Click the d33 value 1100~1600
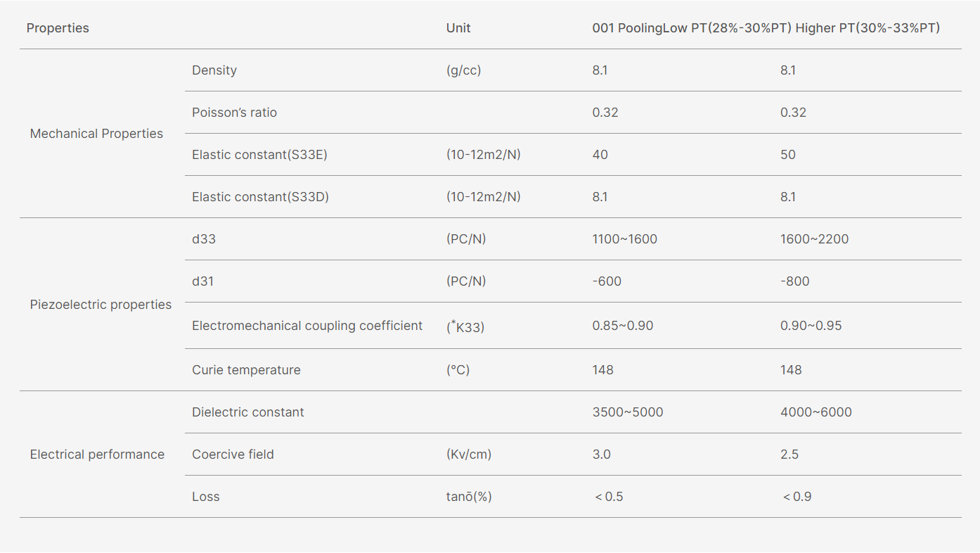The width and height of the screenshot is (980, 553). tap(625, 239)
